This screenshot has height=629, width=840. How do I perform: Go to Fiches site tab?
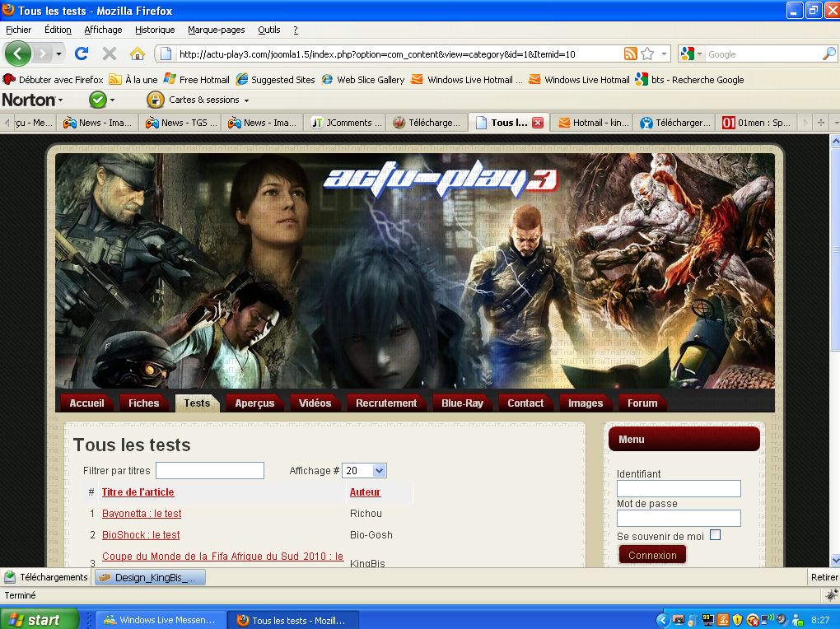tap(143, 403)
